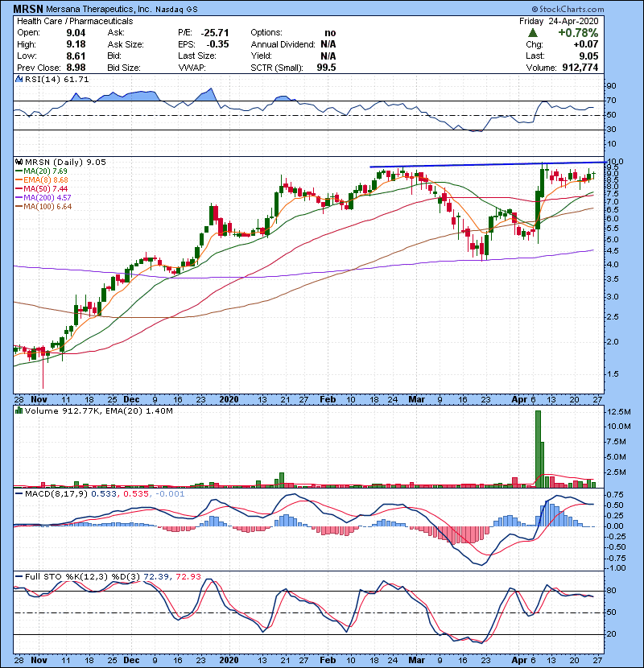Click the 70 level on RSI axis

[x=612, y=101]
